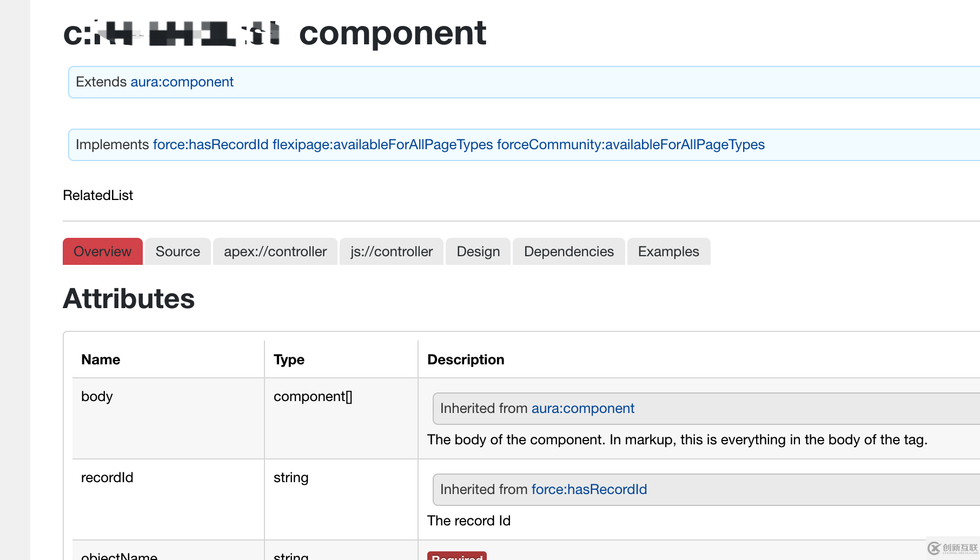980x560 pixels.
Task: Open the js://controller tab
Action: 392,251
